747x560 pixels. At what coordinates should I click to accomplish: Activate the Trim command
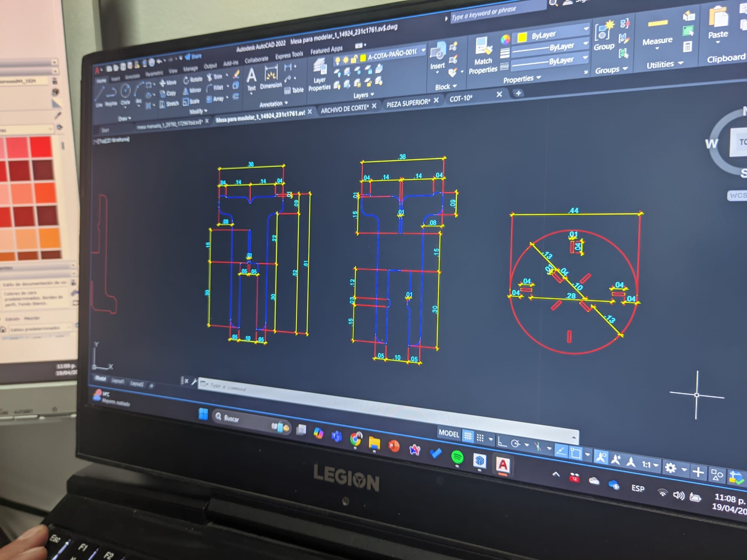point(215,77)
